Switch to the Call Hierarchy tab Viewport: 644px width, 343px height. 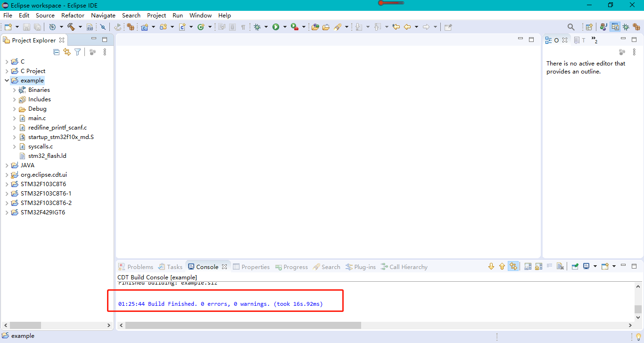404,267
